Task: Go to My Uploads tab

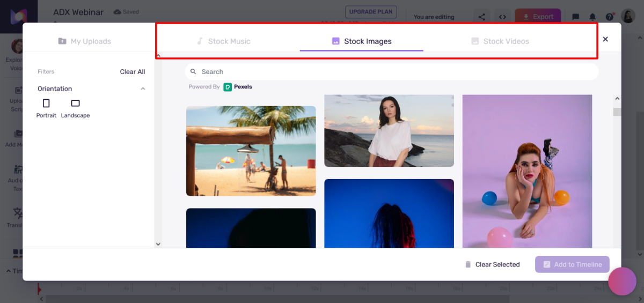Action: pos(85,41)
